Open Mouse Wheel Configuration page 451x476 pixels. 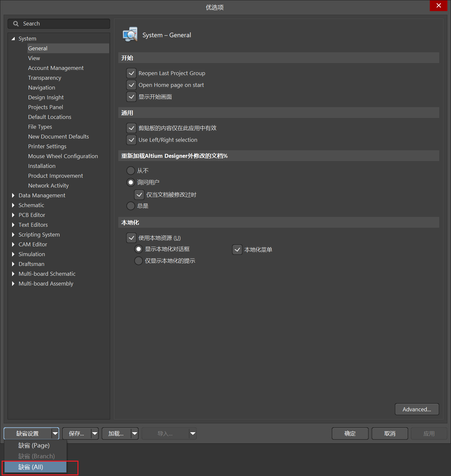pyautogui.click(x=63, y=156)
